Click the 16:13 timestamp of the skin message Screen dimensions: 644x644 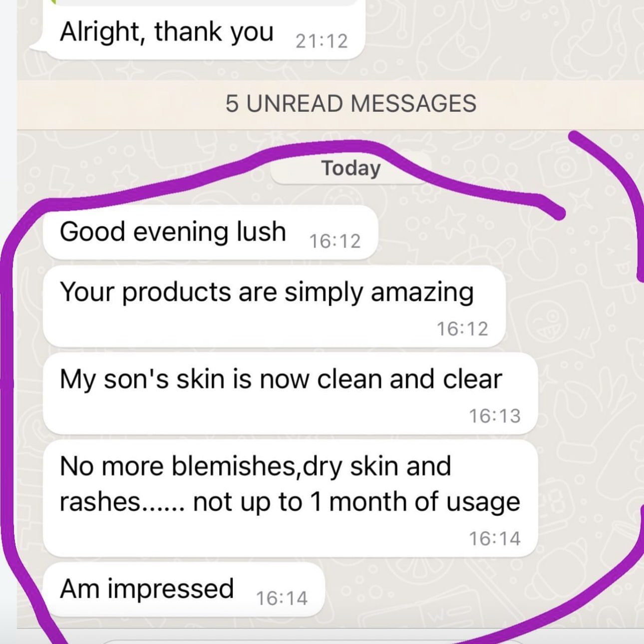click(x=495, y=415)
